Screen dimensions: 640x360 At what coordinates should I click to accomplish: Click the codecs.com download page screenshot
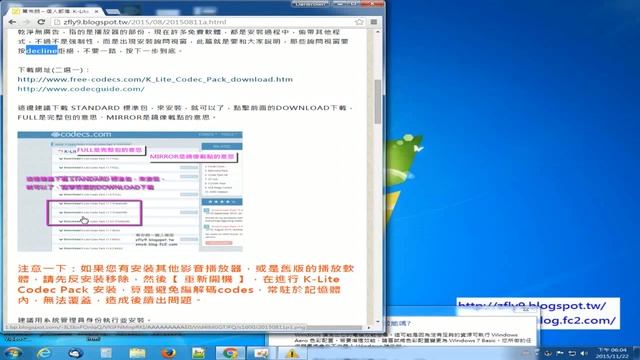tap(130, 191)
